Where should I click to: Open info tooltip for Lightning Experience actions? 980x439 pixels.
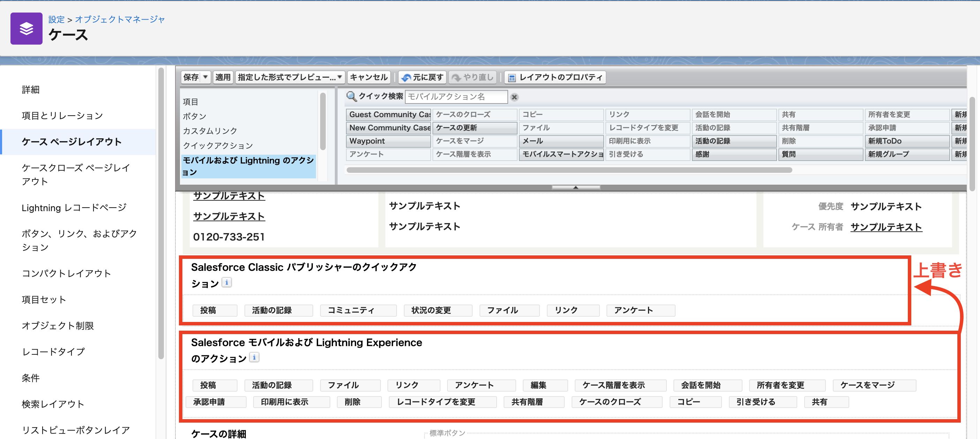tap(254, 357)
